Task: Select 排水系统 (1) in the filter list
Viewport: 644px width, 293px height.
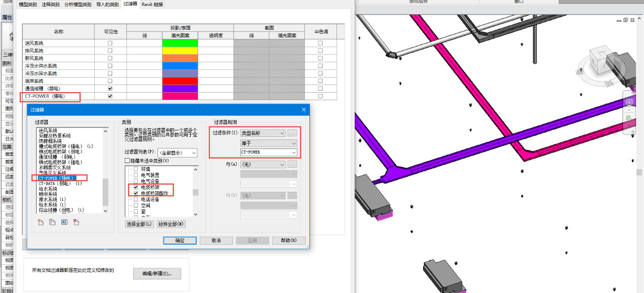Action: (x=52, y=199)
